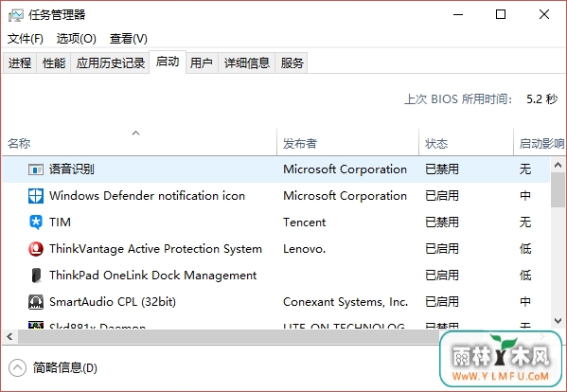
Task: Open the 详细信息 tab
Action: coord(247,63)
